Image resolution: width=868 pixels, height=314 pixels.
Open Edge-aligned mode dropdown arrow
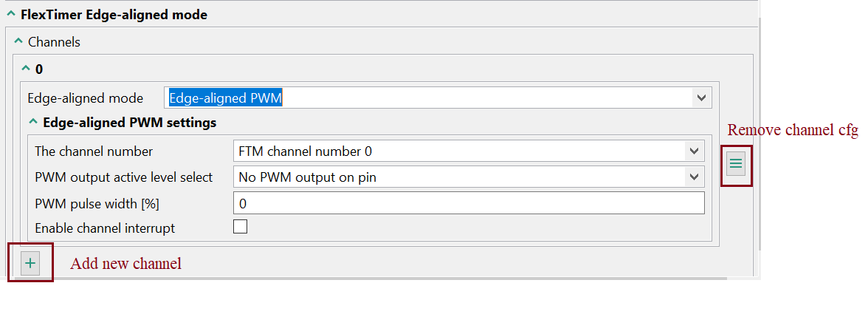(700, 98)
